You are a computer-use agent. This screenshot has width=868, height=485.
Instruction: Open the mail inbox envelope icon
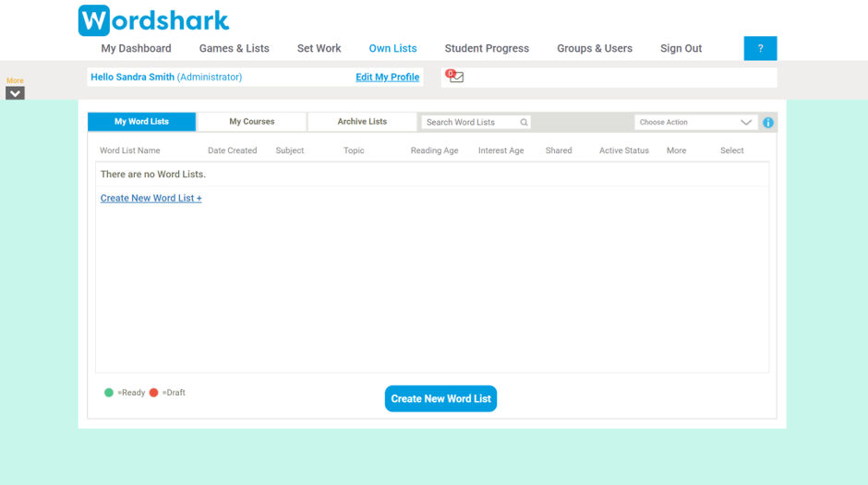(x=455, y=77)
